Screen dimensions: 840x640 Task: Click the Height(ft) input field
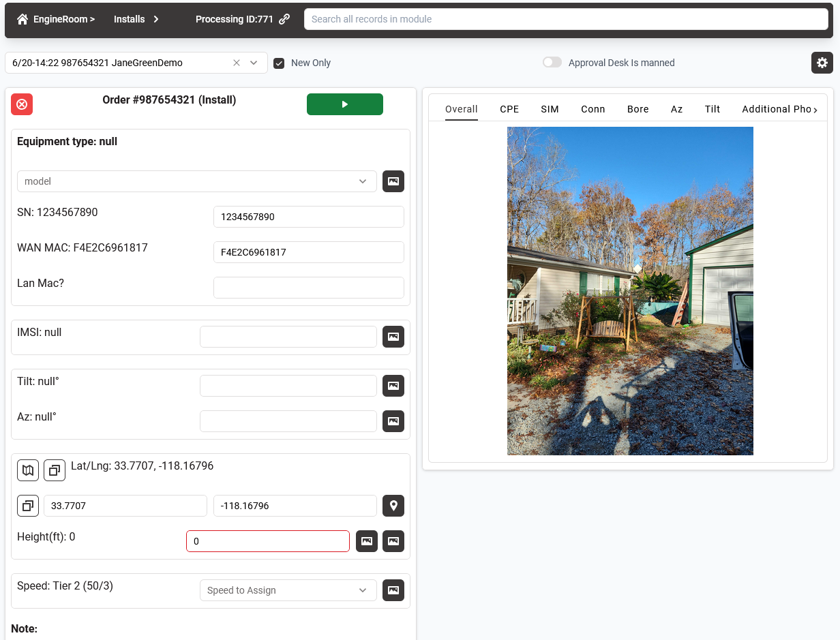268,541
